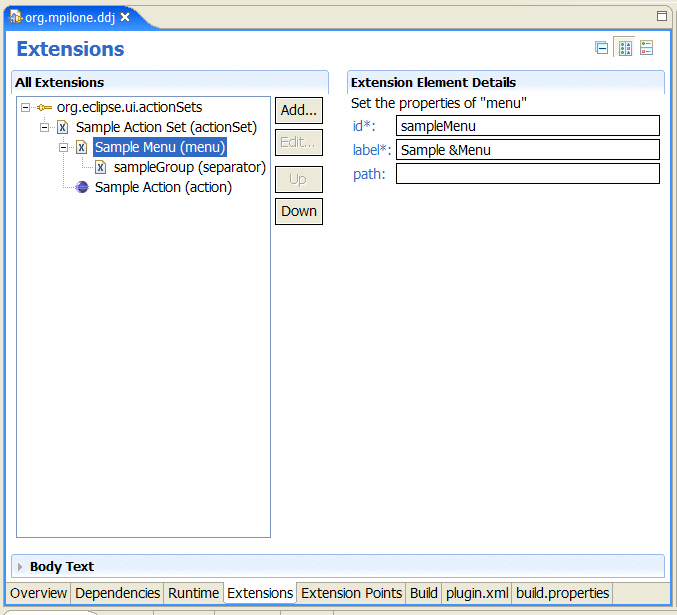
Task: Close the org.mpilone.ddj editor tab
Action: [x=125, y=17]
